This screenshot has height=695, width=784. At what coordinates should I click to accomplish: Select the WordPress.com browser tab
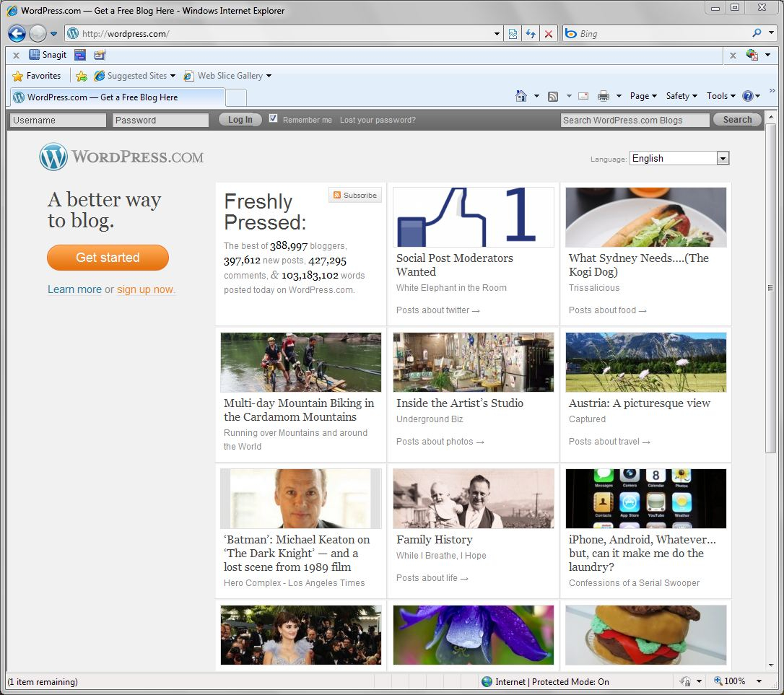coord(117,97)
